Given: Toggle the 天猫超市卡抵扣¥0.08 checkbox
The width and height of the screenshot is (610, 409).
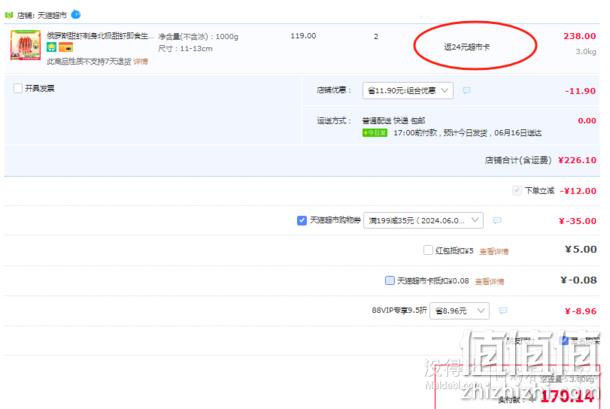Looking at the screenshot, I should pos(389,281).
